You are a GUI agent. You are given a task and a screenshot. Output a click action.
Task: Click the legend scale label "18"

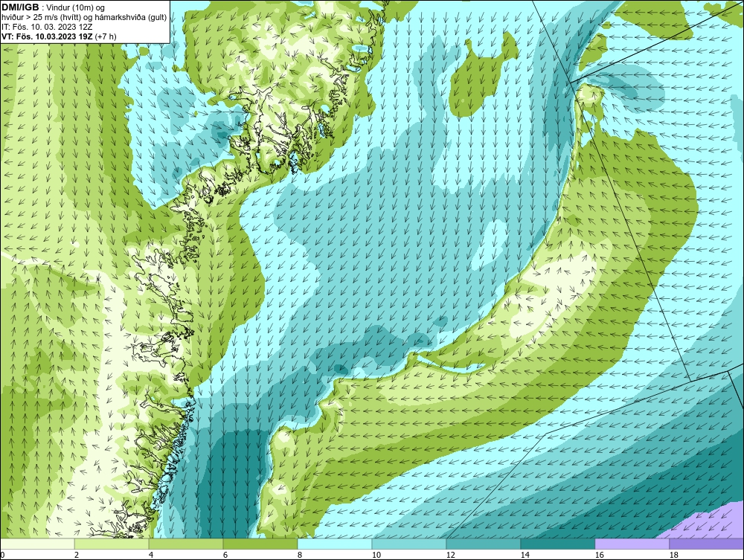pos(674,555)
